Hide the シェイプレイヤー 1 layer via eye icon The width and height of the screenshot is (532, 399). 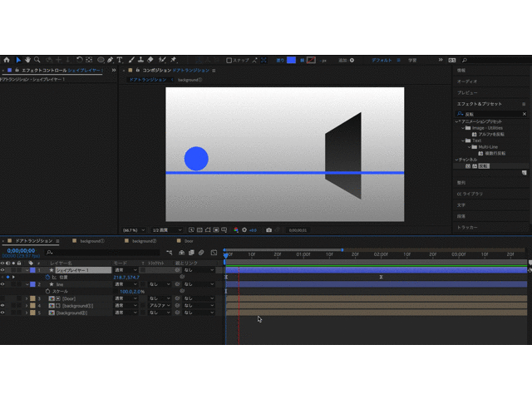pyautogui.click(x=2, y=270)
